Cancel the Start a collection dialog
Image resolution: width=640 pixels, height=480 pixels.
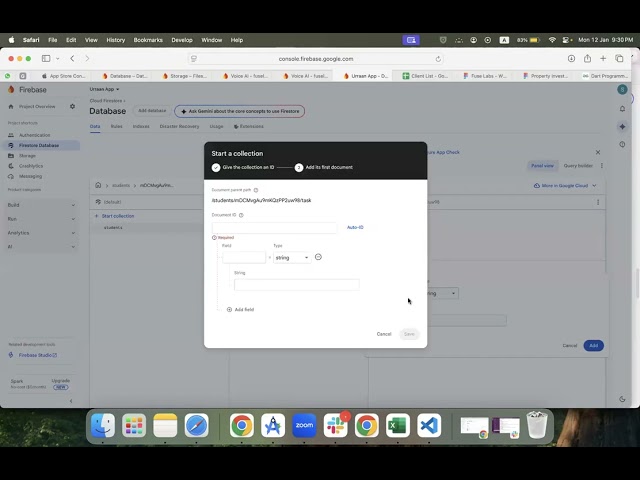tap(384, 334)
